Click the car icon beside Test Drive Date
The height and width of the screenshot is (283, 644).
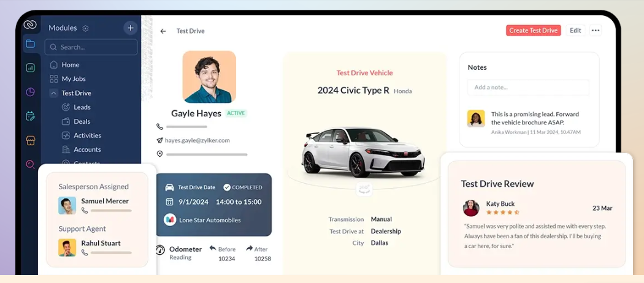tap(169, 187)
